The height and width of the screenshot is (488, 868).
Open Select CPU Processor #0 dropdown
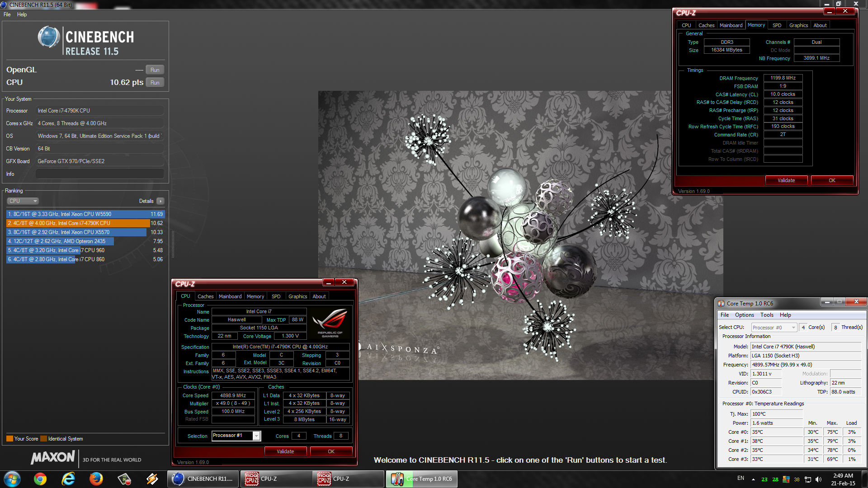[774, 328]
